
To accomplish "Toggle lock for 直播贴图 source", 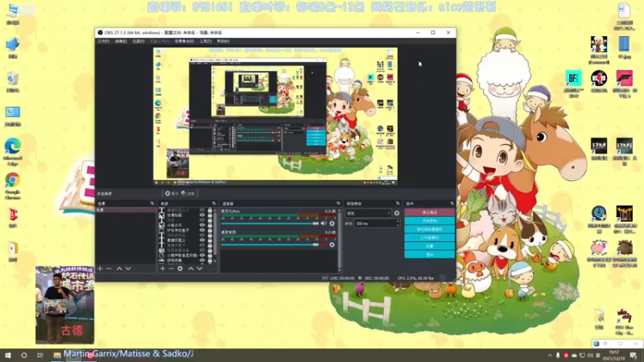I will pyautogui.click(x=210, y=215).
